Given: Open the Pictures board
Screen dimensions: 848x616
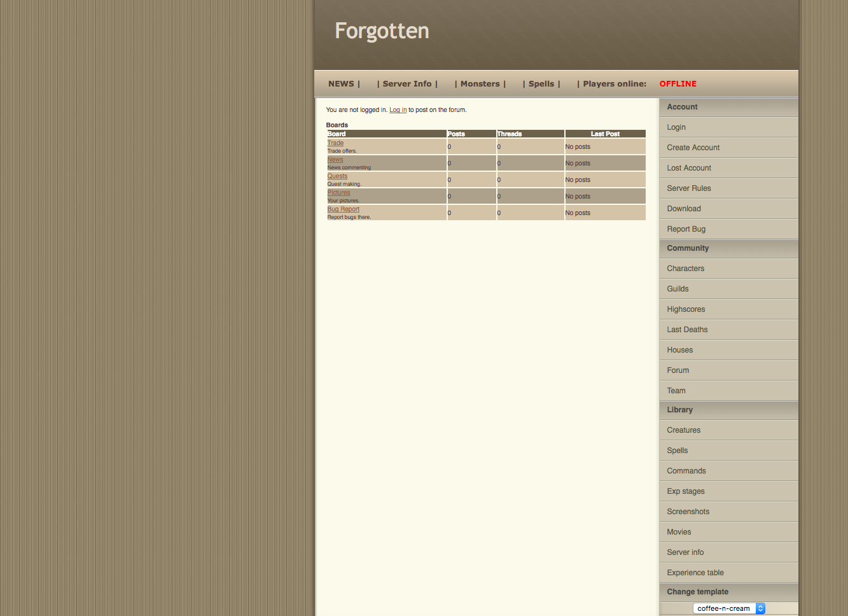Looking at the screenshot, I should pos(338,192).
